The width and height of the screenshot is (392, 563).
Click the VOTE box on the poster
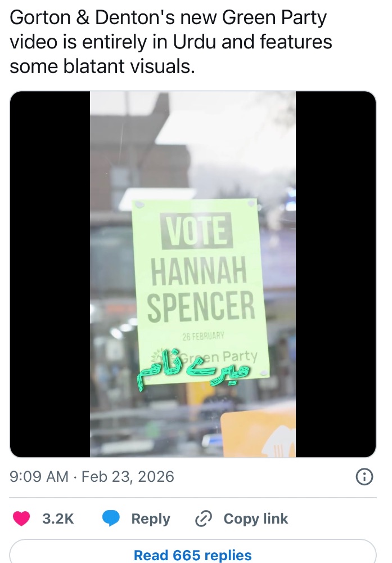pos(196,231)
